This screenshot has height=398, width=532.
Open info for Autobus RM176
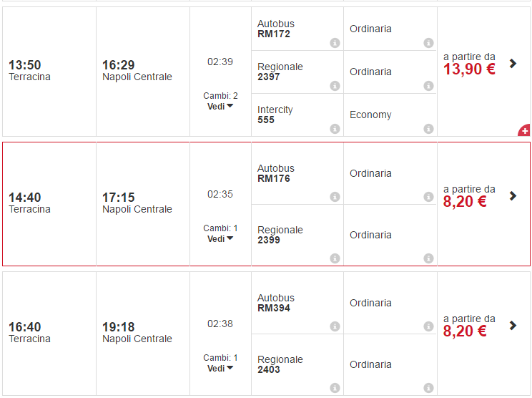335,197
